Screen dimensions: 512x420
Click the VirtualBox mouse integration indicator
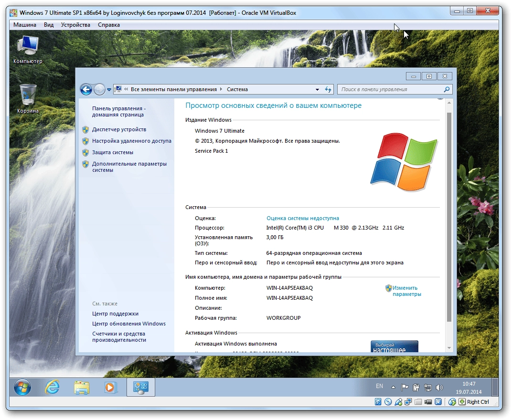[x=452, y=402]
